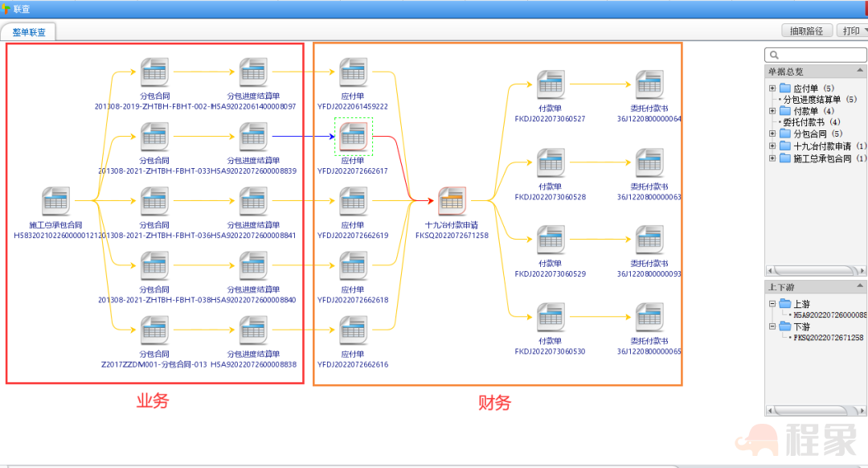This screenshot has height=468, width=868.
Task: Expand the 付款单 (4) tree node
Action: [x=772, y=111]
